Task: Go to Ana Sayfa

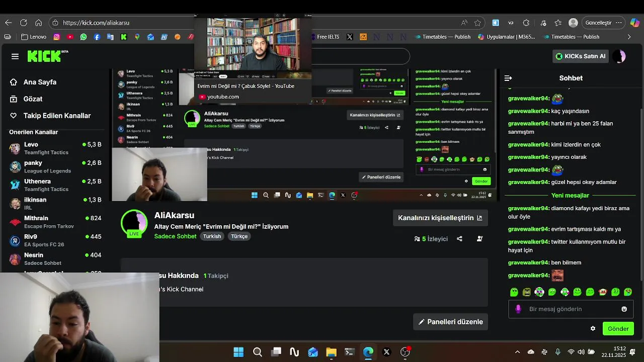Action: click(x=33, y=82)
